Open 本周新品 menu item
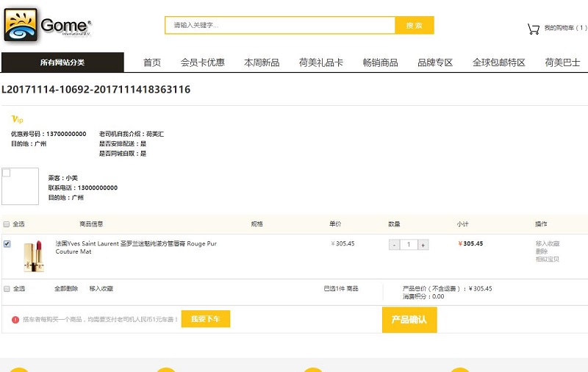This screenshot has width=588, height=372. (262, 62)
